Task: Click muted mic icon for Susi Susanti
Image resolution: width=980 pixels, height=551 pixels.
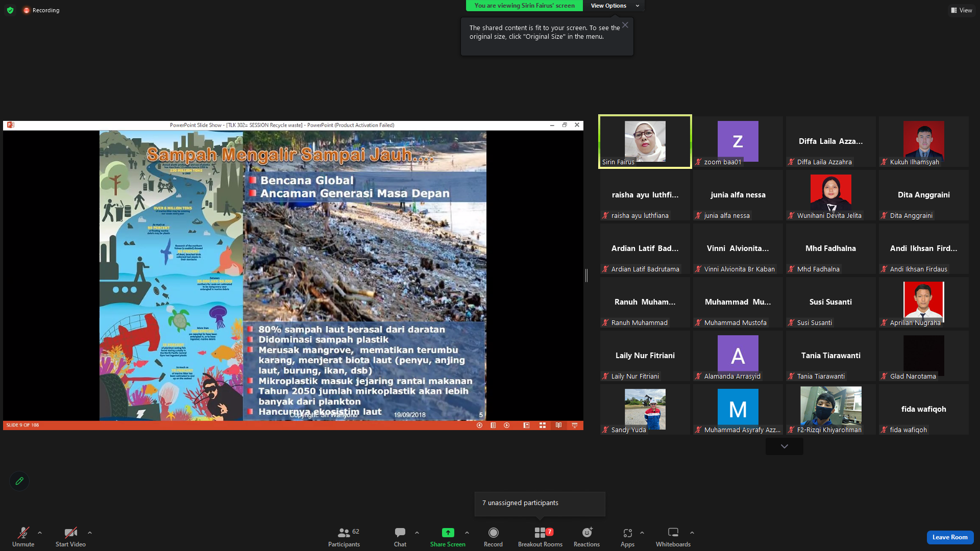Action: 791,323
